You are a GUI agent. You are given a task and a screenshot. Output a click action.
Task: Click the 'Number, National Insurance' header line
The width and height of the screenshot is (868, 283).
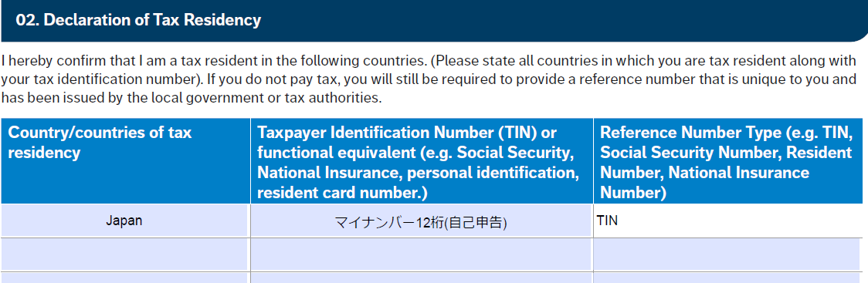point(705,173)
